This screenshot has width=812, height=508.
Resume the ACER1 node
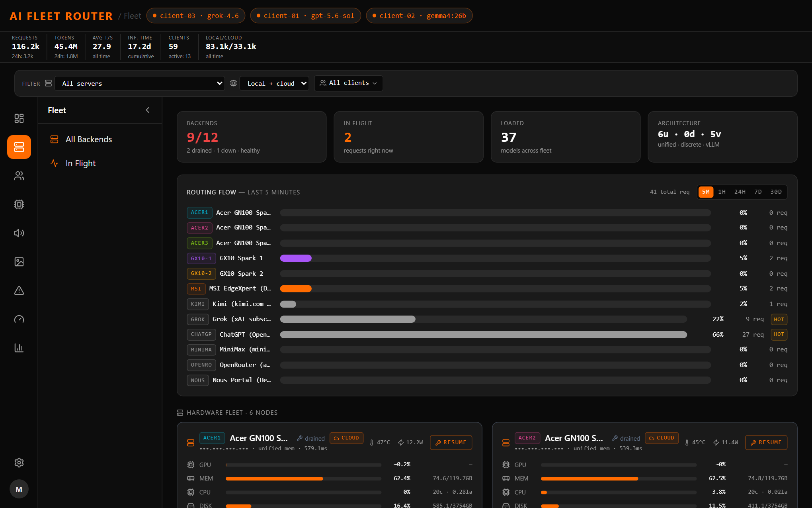pos(451,443)
